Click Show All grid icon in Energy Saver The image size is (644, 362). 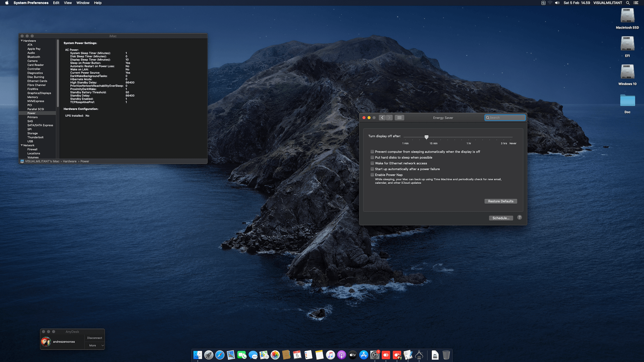(x=399, y=118)
